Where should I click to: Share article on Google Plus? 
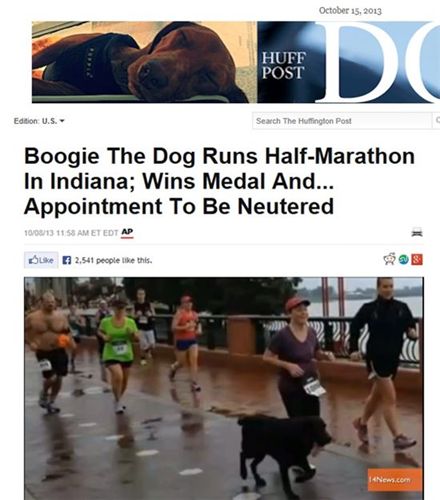click(417, 260)
